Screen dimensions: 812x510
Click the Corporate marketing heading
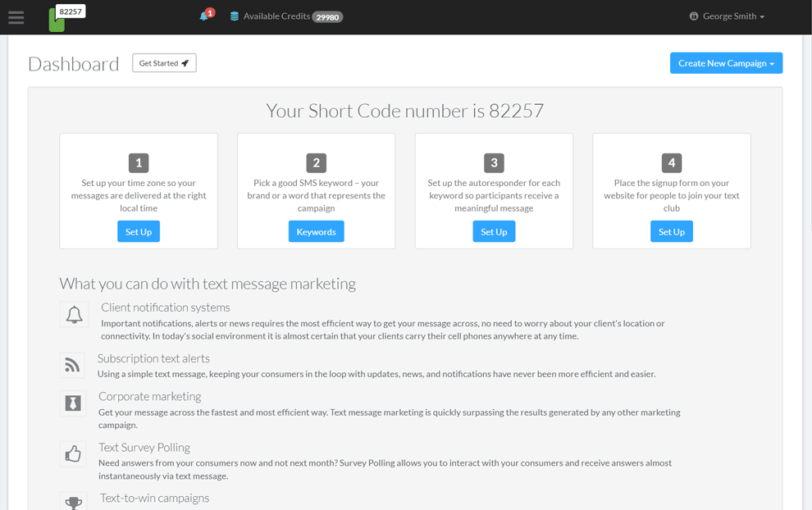pyautogui.click(x=150, y=397)
